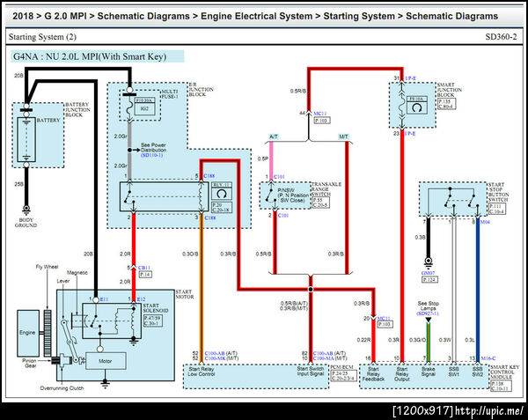
Task: Click the start solenoid ground symbol
Action: click(x=134, y=341)
